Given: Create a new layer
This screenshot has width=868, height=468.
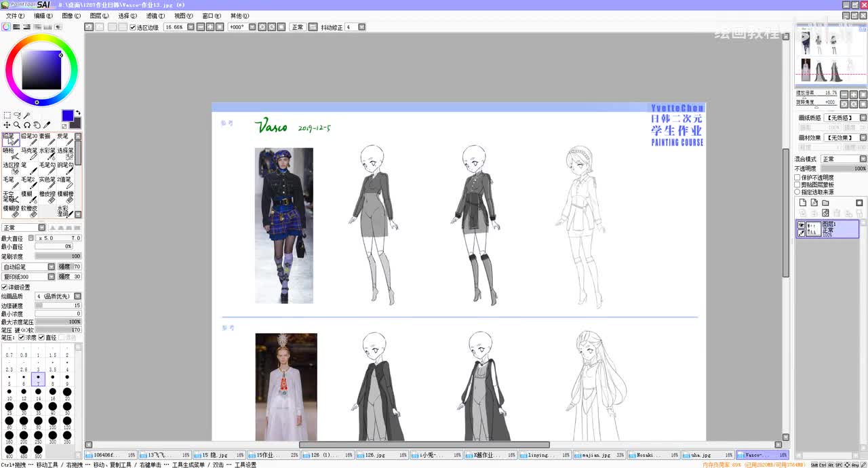Looking at the screenshot, I should point(803,203).
